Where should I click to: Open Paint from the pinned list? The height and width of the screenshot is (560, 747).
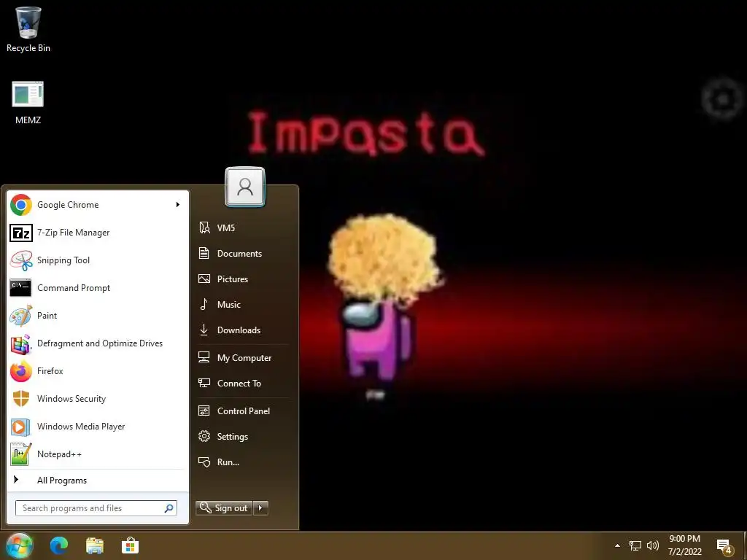(x=98, y=315)
